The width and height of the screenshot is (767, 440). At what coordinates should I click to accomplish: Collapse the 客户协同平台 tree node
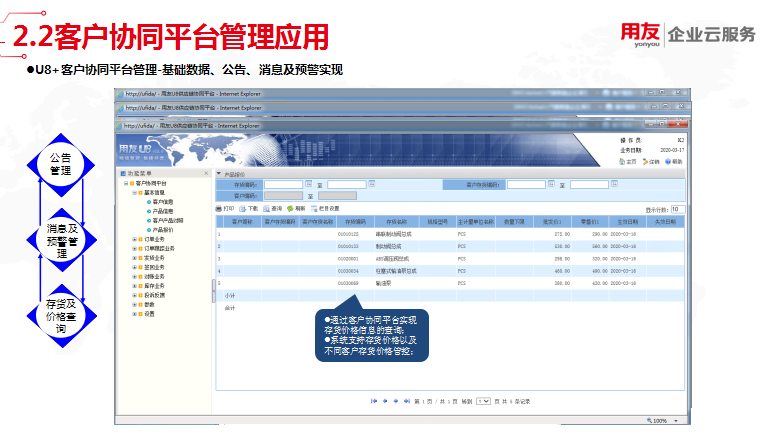126,183
